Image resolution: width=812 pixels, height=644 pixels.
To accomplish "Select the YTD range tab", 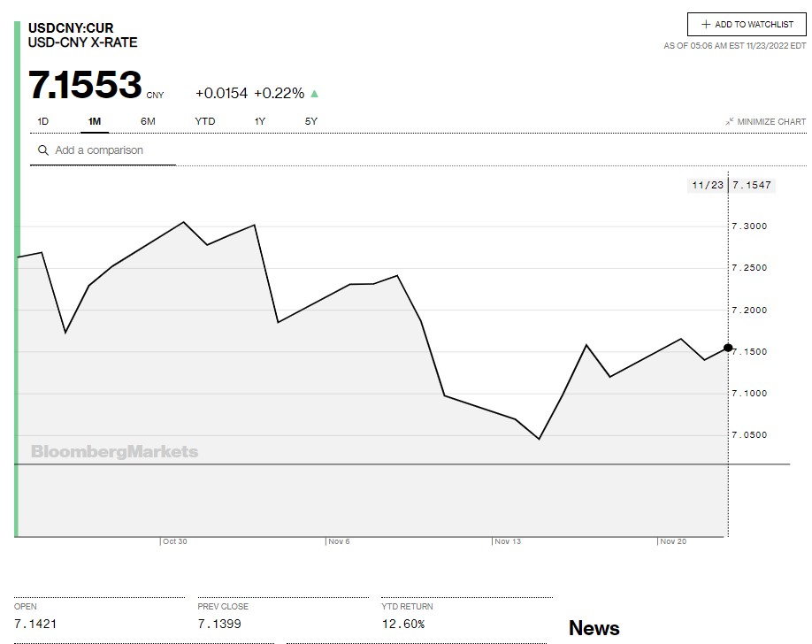I will tap(204, 121).
